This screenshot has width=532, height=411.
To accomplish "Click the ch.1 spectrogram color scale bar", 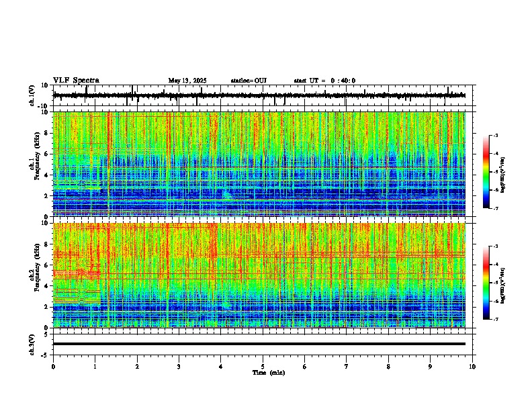I will click(486, 172).
